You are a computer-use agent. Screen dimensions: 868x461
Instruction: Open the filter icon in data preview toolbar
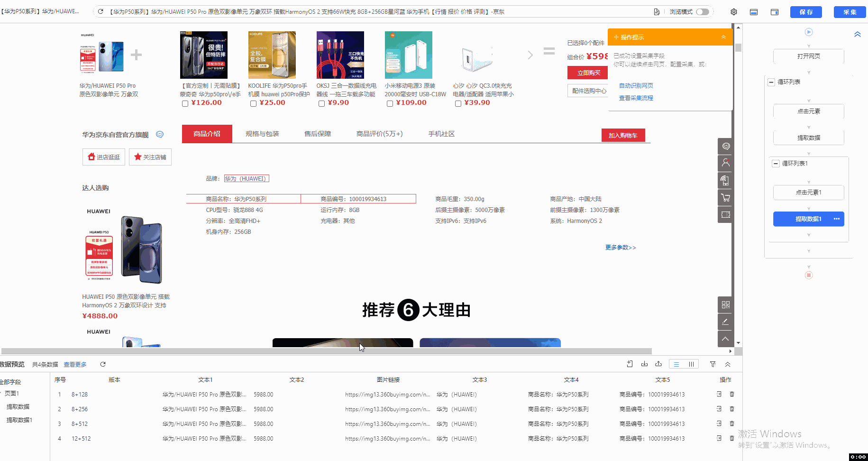click(x=713, y=364)
